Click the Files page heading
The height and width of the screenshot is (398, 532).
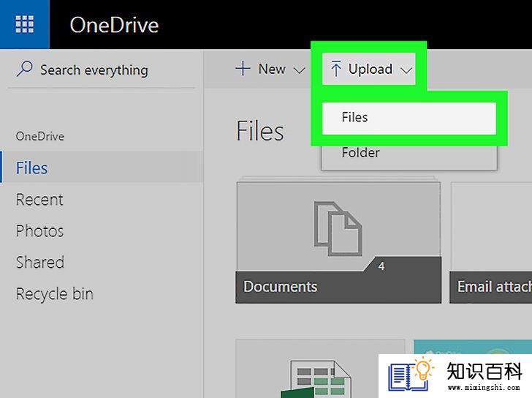[259, 131]
